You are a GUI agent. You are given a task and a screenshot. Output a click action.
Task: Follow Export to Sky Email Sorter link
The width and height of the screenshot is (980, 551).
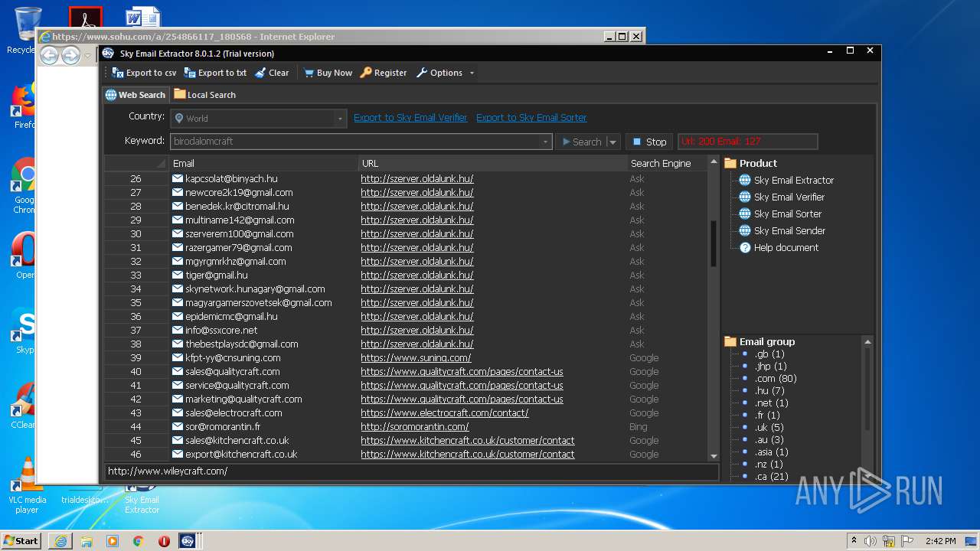[x=531, y=118]
